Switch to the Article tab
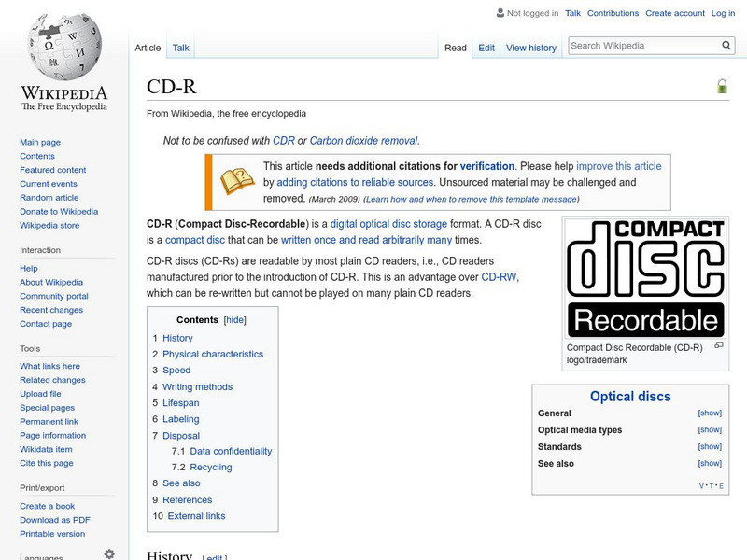This screenshot has height=560, width=747. coord(148,48)
